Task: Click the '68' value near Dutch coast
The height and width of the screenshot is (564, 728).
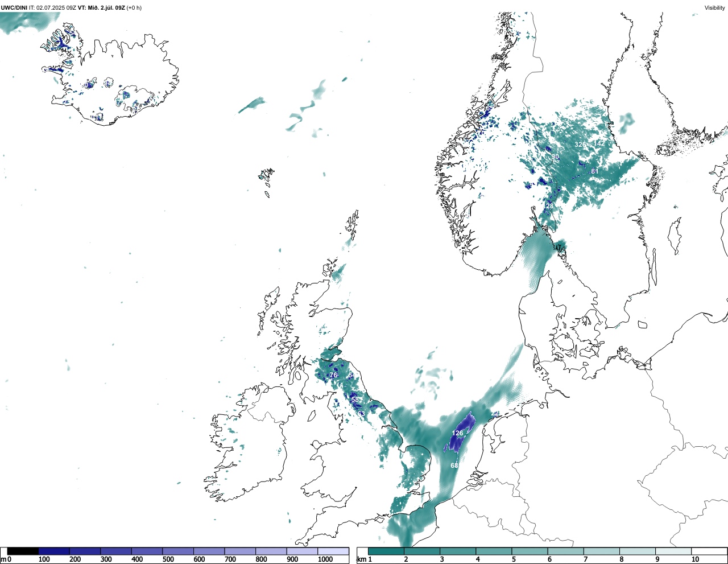Action: point(454,466)
